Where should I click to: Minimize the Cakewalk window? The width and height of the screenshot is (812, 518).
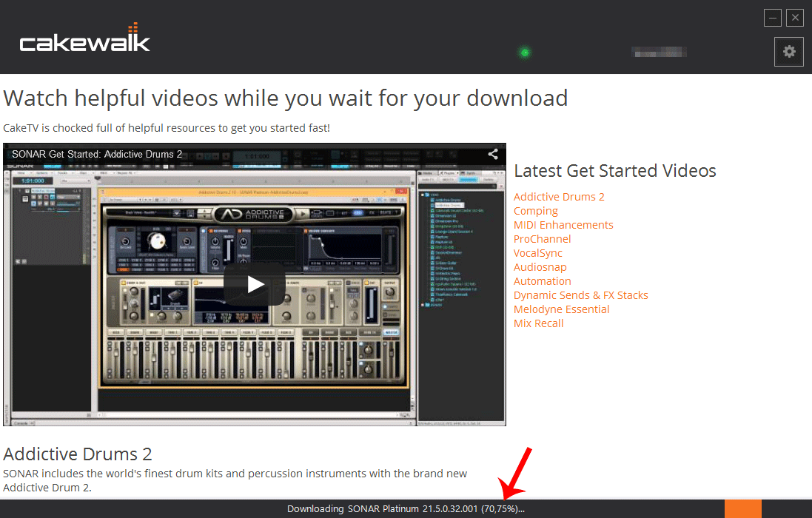pyautogui.click(x=774, y=18)
